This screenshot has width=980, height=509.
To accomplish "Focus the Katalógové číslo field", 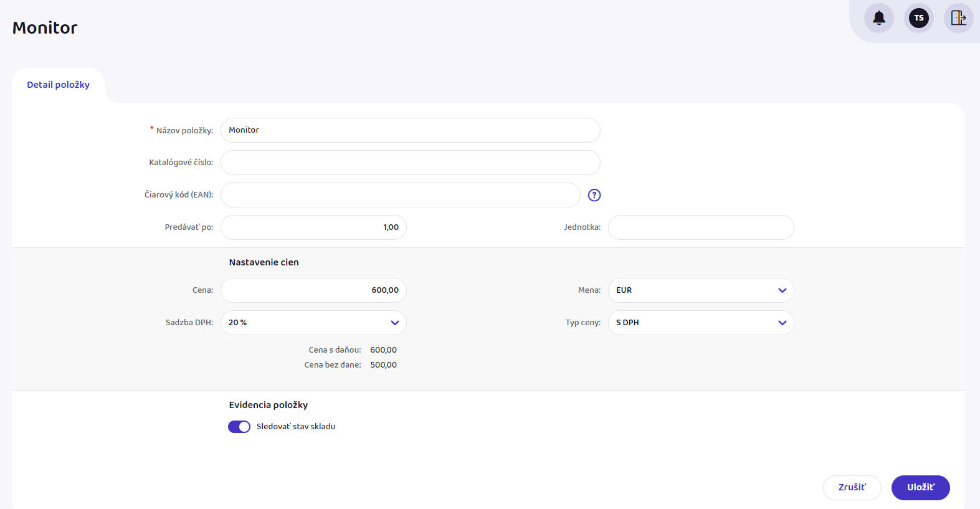I will 410,163.
